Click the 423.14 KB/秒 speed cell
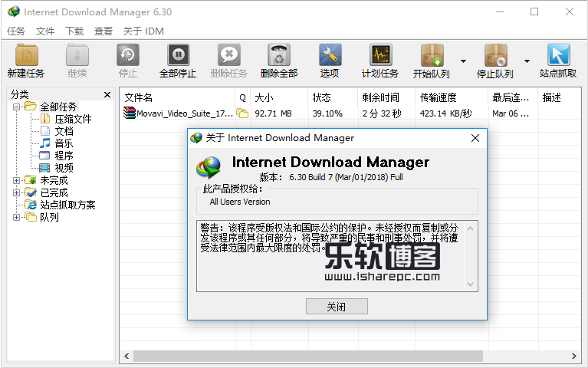This screenshot has width=588, height=368. point(446,113)
